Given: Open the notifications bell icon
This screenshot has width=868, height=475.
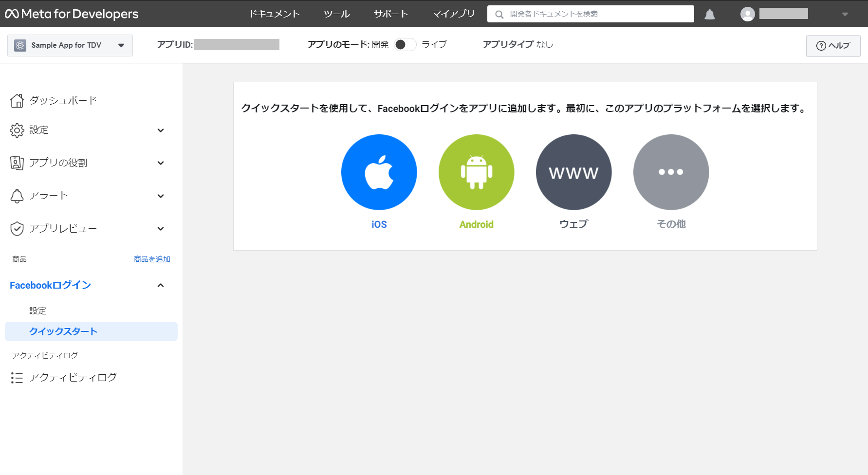Looking at the screenshot, I should tap(710, 15).
